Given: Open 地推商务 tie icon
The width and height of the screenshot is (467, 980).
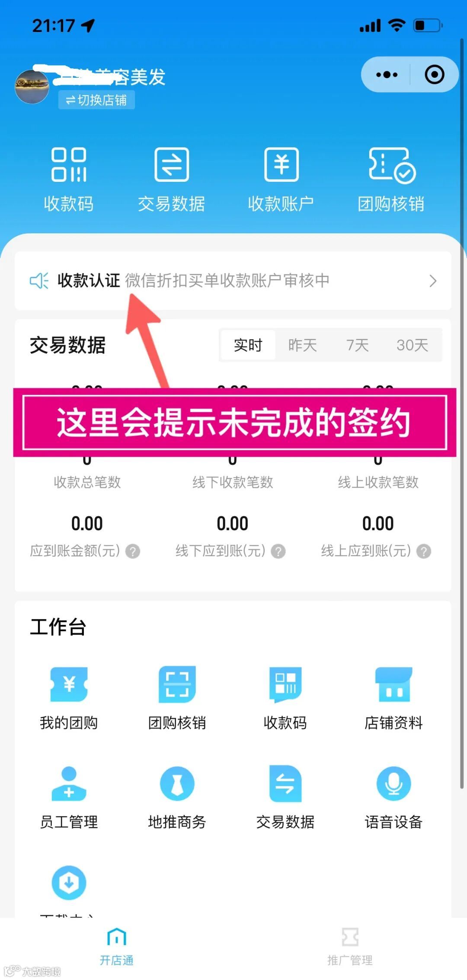Looking at the screenshot, I should (x=177, y=784).
